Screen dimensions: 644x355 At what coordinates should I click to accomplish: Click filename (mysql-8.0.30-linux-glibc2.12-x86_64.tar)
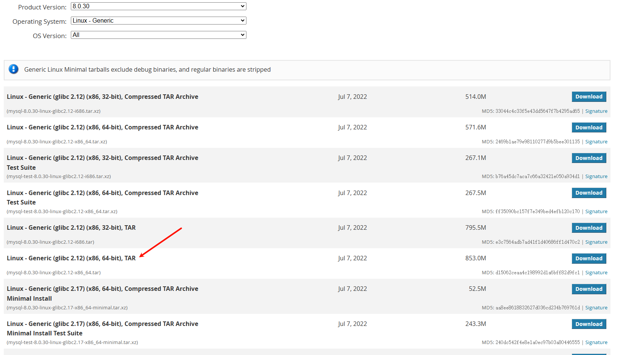[54, 273]
